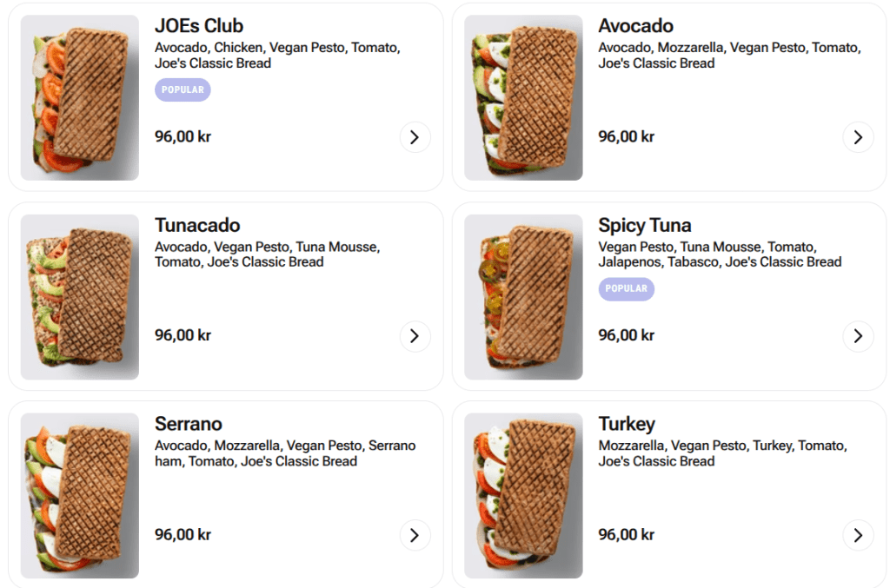The width and height of the screenshot is (890, 588).
Task: Click the JOEs Club sandwich photo
Action: click(x=80, y=97)
